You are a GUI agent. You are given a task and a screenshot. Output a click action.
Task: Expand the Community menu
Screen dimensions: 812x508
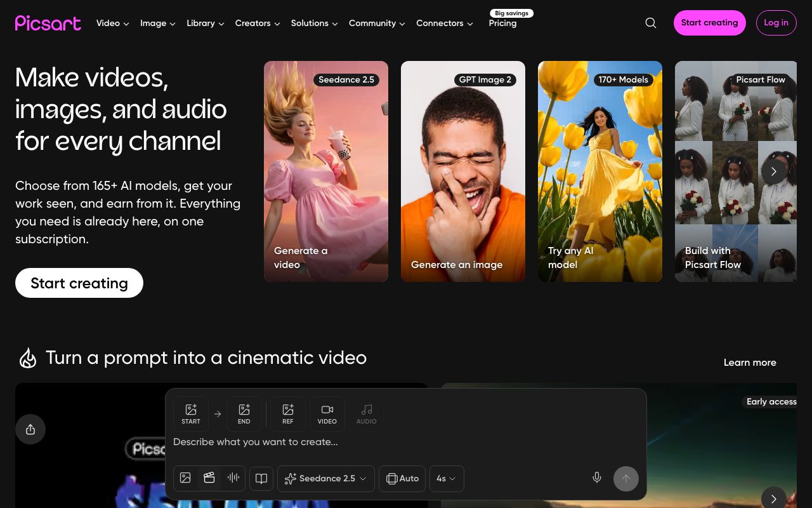click(377, 23)
